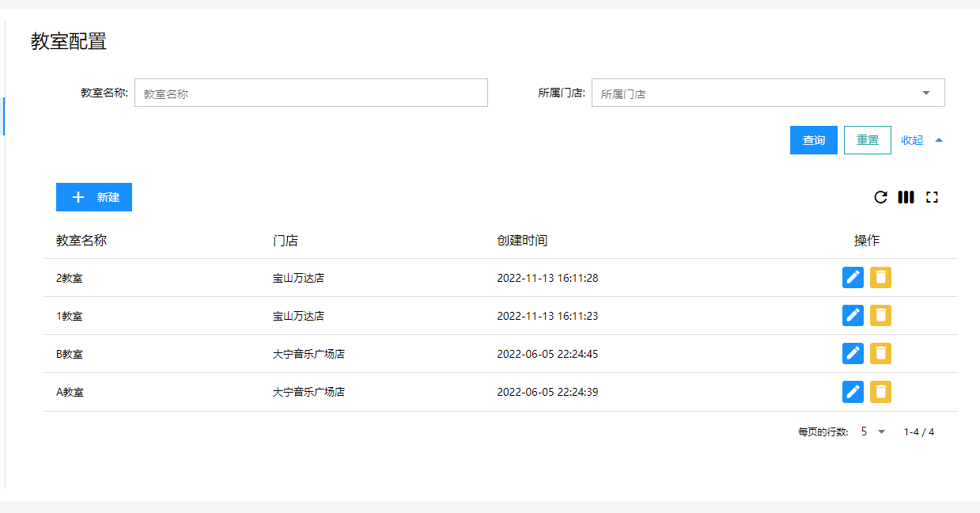Viewport: 980px width, 513px height.
Task: Delete the B教室 classroom entry
Action: coord(880,353)
